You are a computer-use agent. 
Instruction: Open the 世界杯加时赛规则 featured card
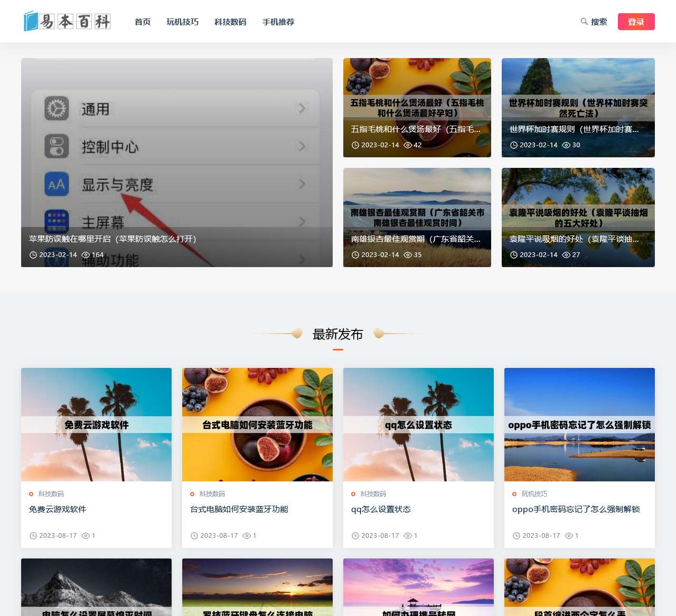[x=578, y=108]
